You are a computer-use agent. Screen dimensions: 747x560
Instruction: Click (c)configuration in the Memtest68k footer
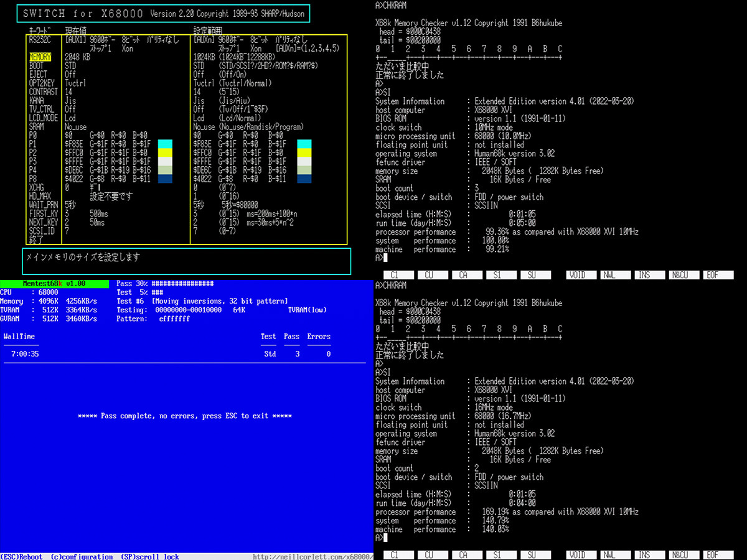tap(82, 556)
